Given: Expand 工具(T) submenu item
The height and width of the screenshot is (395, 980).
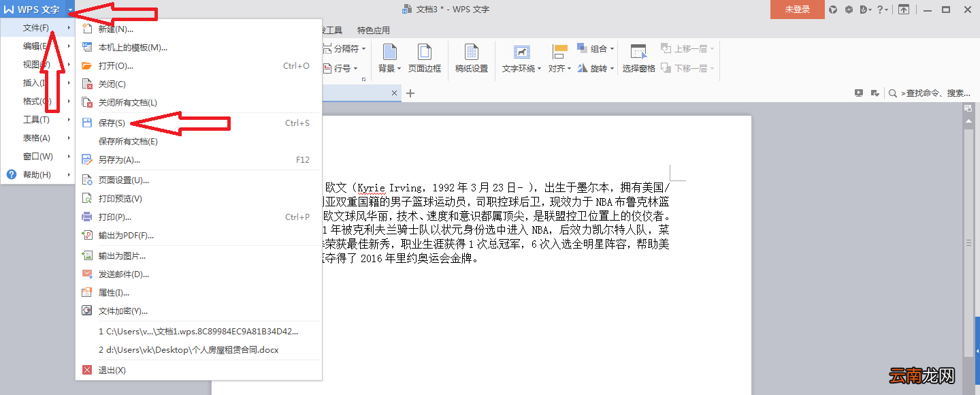Looking at the screenshot, I should tap(37, 120).
